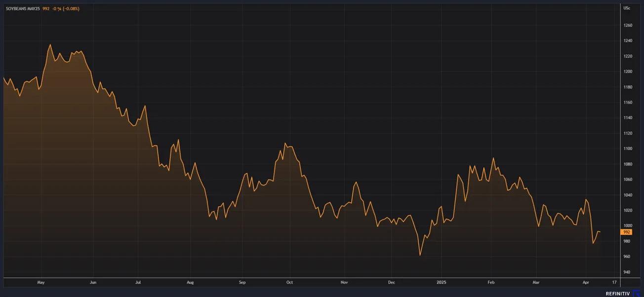Select the 1100 level on the price axis

coord(628,148)
